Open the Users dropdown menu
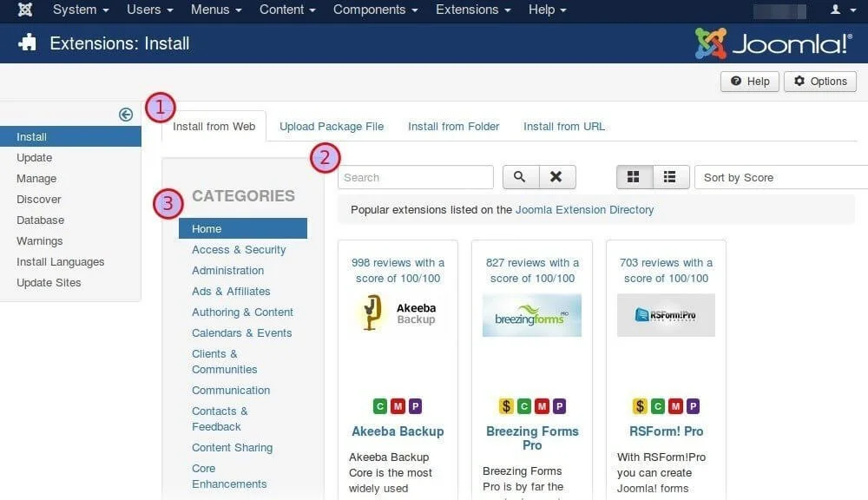The width and height of the screenshot is (868, 500). (150, 10)
